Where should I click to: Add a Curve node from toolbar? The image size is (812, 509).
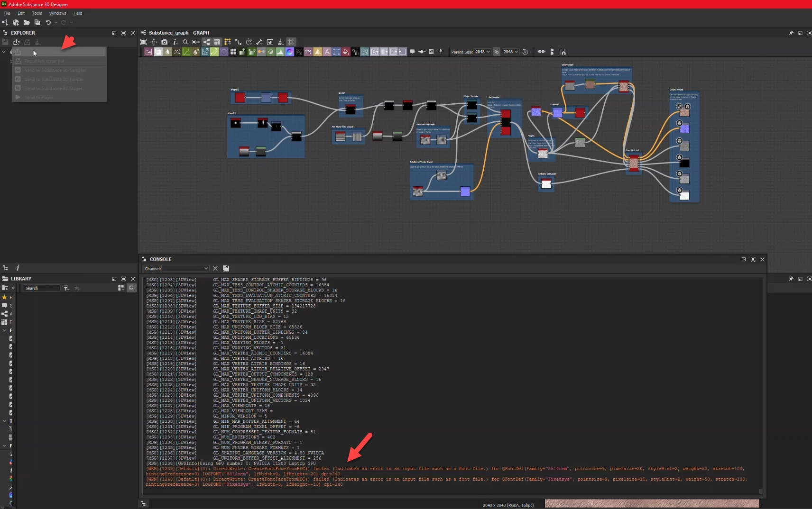(x=186, y=52)
